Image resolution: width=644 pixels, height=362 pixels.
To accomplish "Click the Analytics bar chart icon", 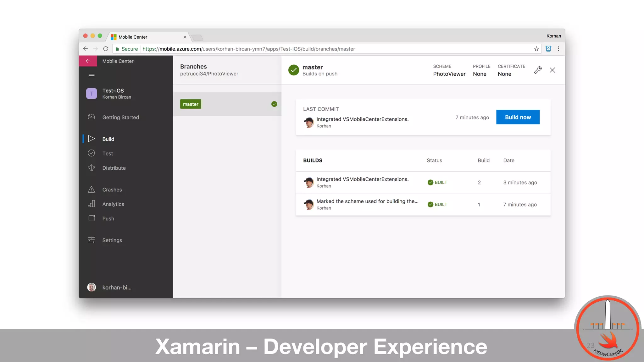I will click(x=91, y=204).
